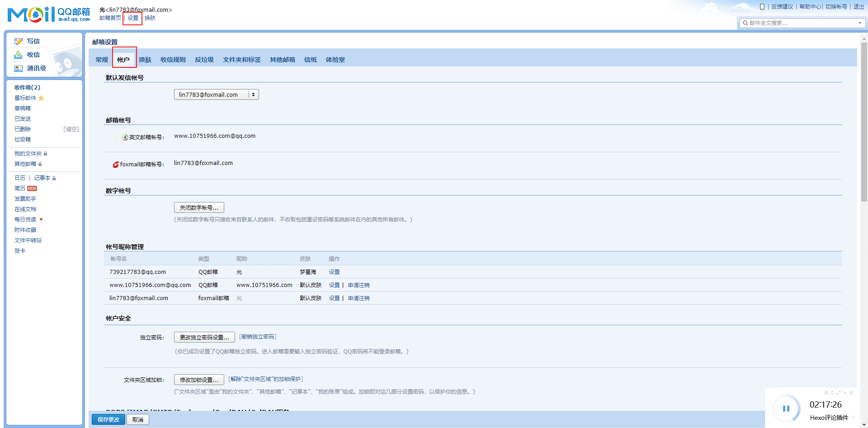The image size is (868, 428).
Task: Click 清空 next to 已删除
Action: point(71,129)
